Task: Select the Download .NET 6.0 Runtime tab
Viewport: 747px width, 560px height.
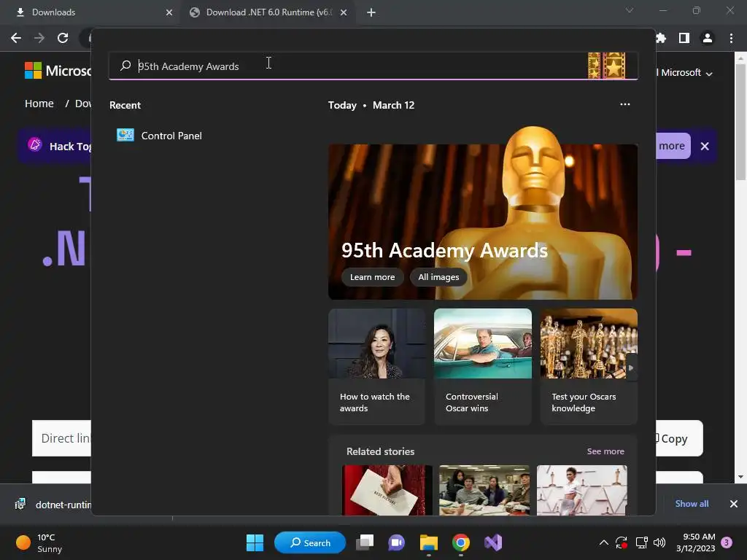Action: tap(268, 12)
